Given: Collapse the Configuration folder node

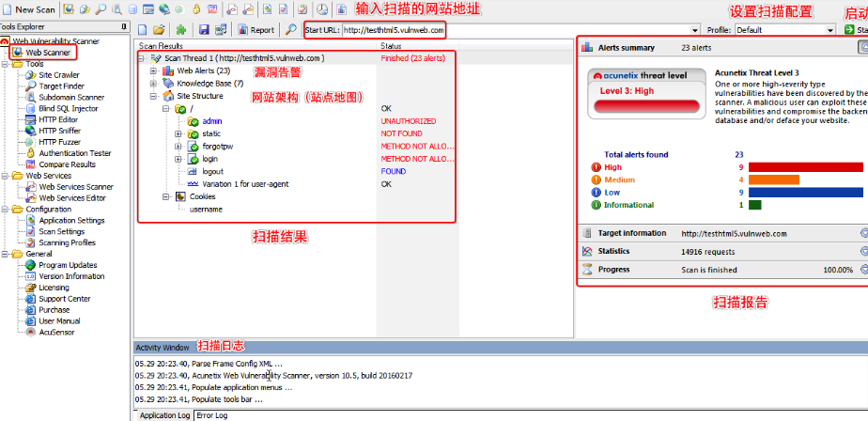Looking at the screenshot, I should [5, 209].
